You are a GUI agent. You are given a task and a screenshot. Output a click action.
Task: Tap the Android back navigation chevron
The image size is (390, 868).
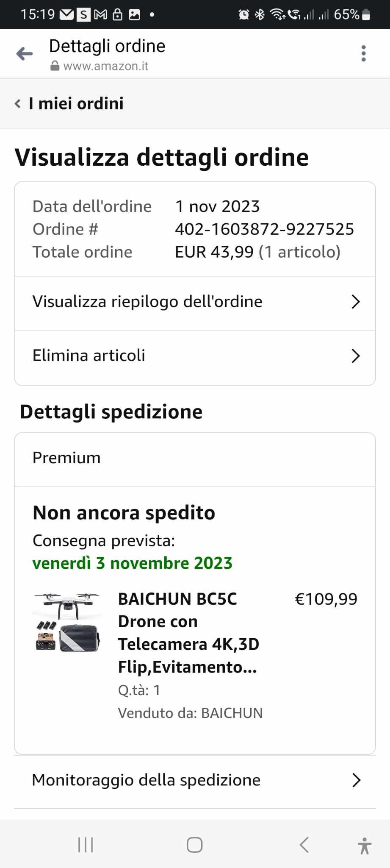click(x=304, y=845)
